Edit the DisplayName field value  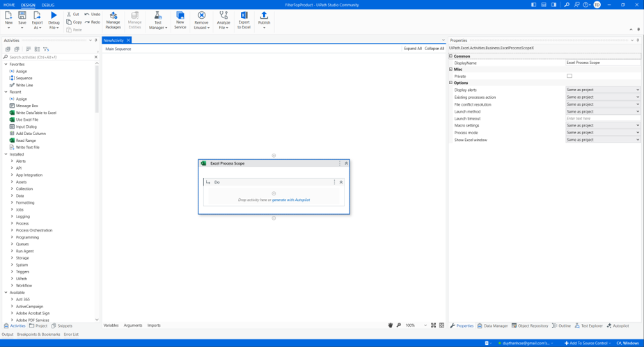603,63
